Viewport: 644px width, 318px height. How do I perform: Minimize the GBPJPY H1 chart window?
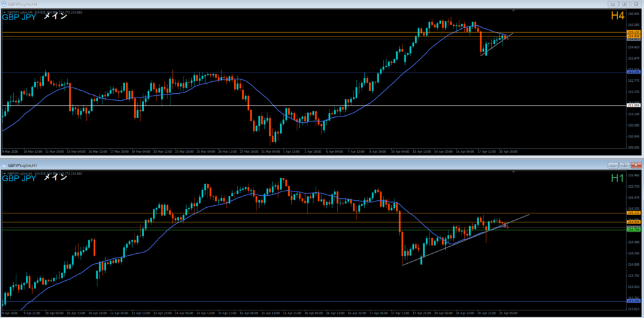(613, 164)
